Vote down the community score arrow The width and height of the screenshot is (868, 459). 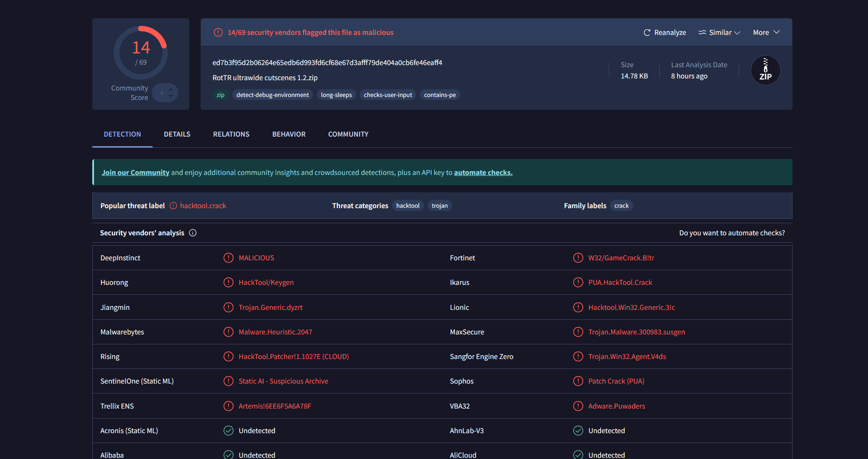pyautogui.click(x=171, y=96)
